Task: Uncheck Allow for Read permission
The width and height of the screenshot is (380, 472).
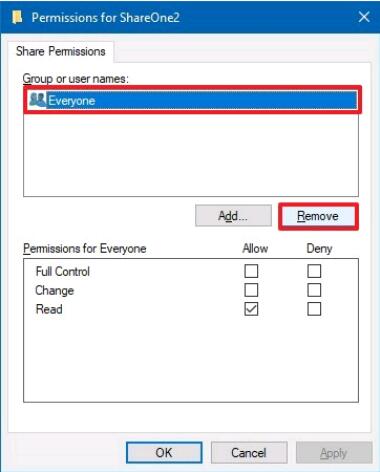Action: (251, 309)
